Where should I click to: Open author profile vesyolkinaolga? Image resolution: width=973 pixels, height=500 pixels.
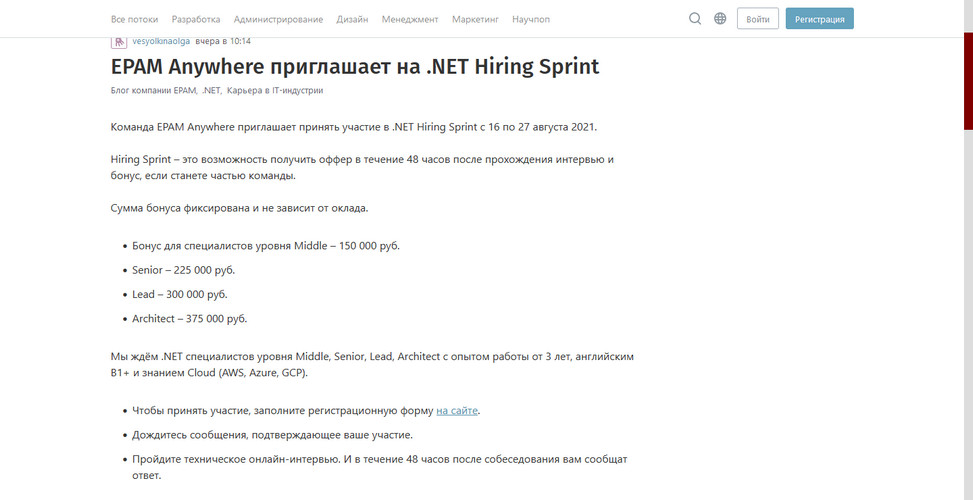161,42
